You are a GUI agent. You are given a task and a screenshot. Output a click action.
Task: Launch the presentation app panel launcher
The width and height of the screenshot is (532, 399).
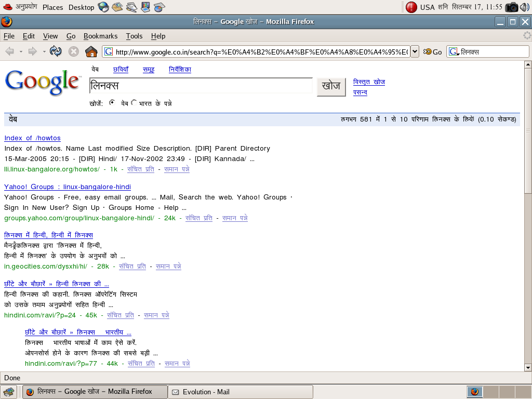(145, 7)
